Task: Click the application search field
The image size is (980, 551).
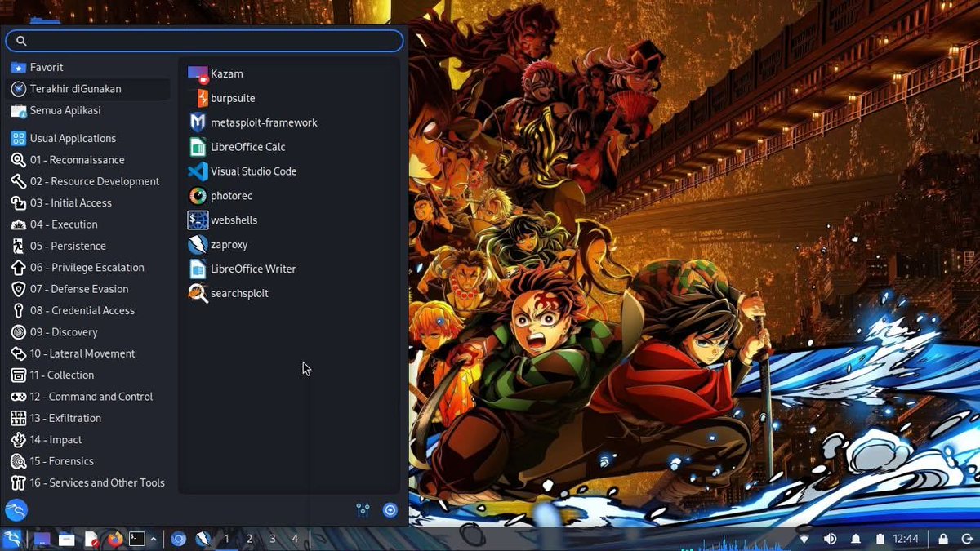Action: 204,40
